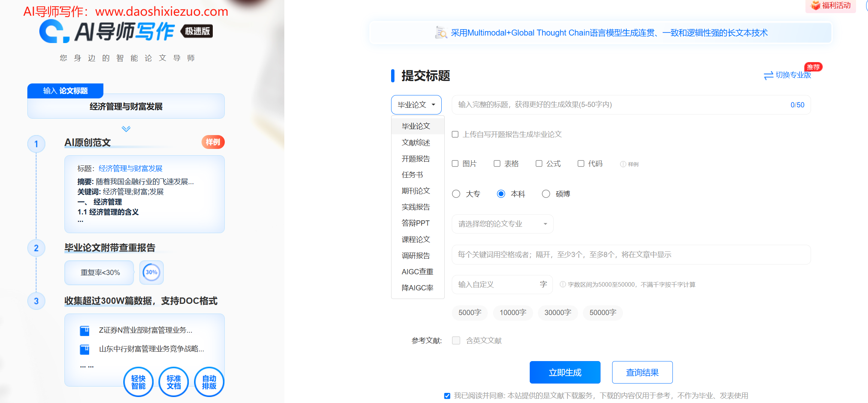The width and height of the screenshot is (868, 403).
Task: Click the 山东中行财富管理业务竞争战略 entry
Action: pos(151,349)
